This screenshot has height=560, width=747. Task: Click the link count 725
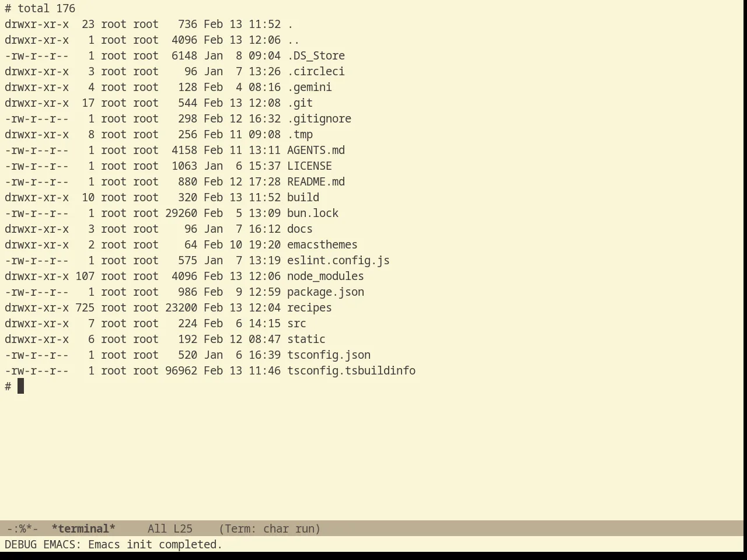[85, 308]
